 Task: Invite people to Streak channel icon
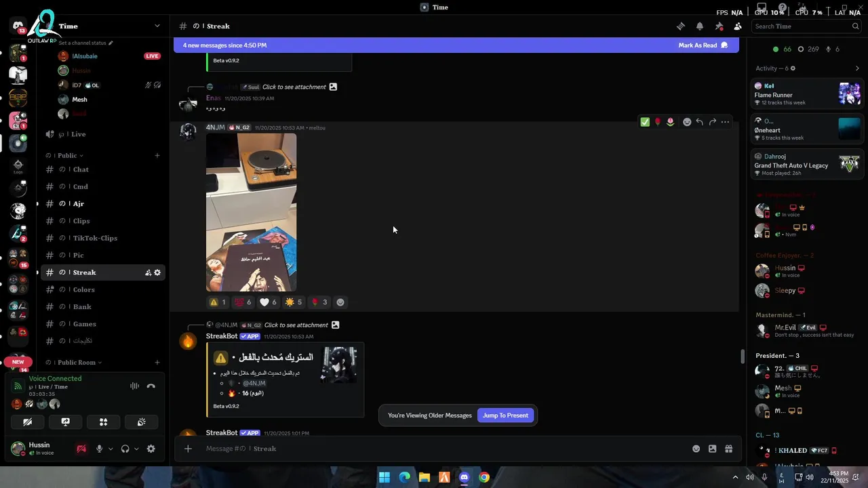tap(148, 272)
